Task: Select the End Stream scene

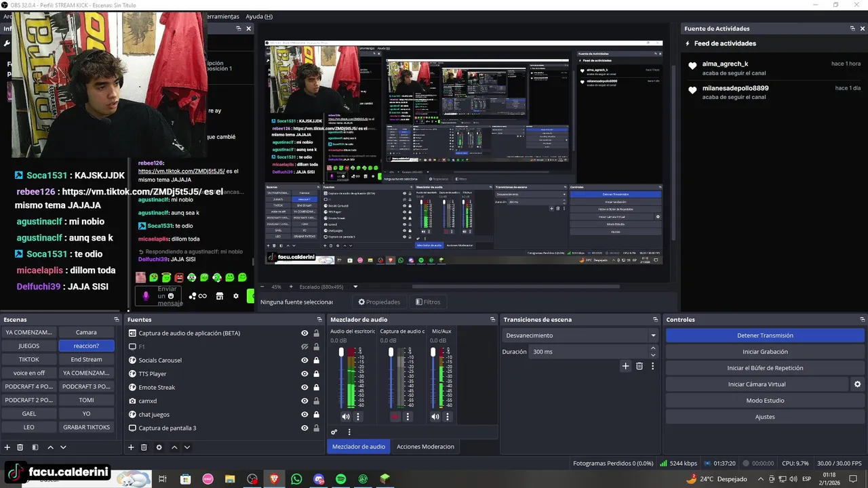Action: [86, 359]
